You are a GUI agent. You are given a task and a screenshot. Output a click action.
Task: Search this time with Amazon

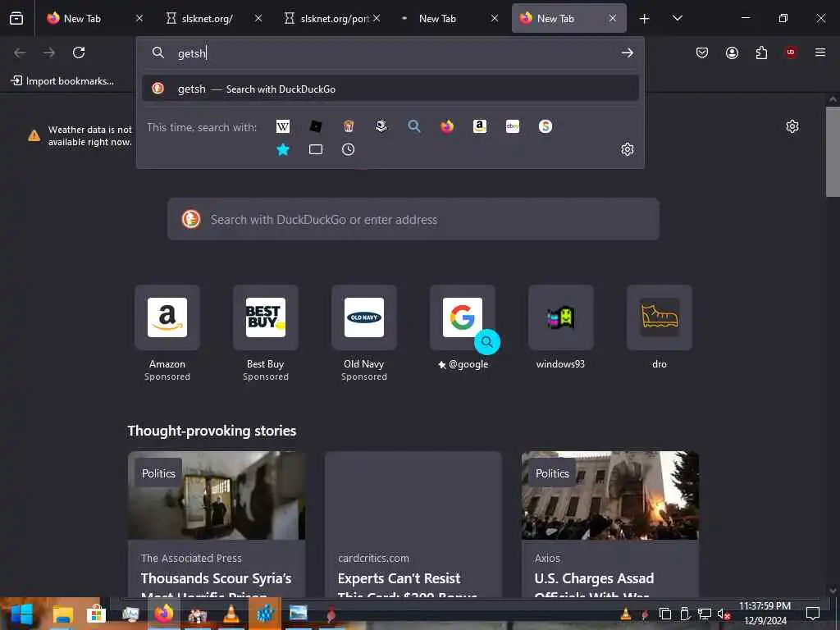(479, 126)
